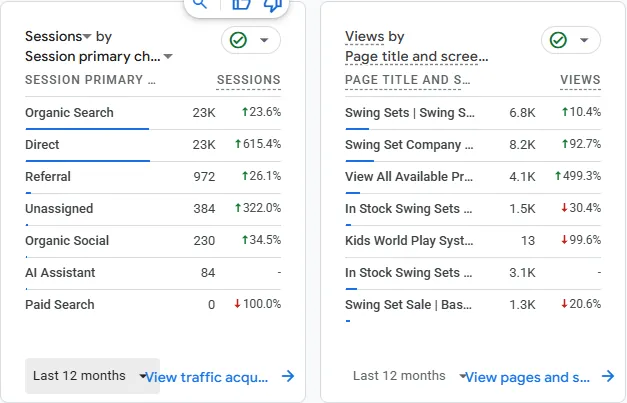Select View All Available Pr... page row
The image size is (627, 403).
point(473,177)
